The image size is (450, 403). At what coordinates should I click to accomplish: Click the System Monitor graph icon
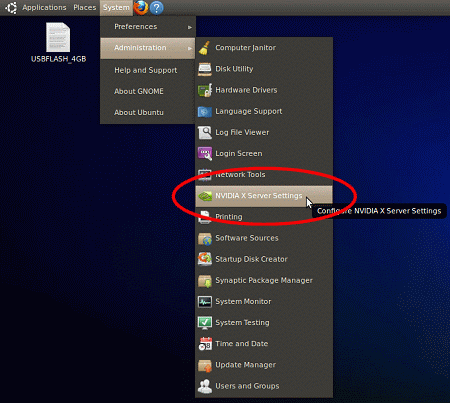(205, 302)
